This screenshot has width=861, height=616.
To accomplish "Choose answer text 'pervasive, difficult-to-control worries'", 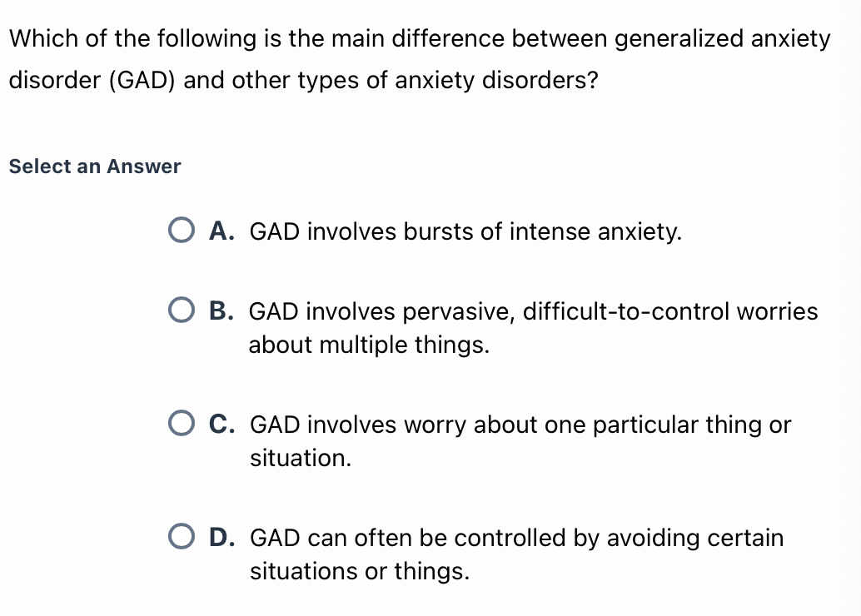I will [610, 312].
